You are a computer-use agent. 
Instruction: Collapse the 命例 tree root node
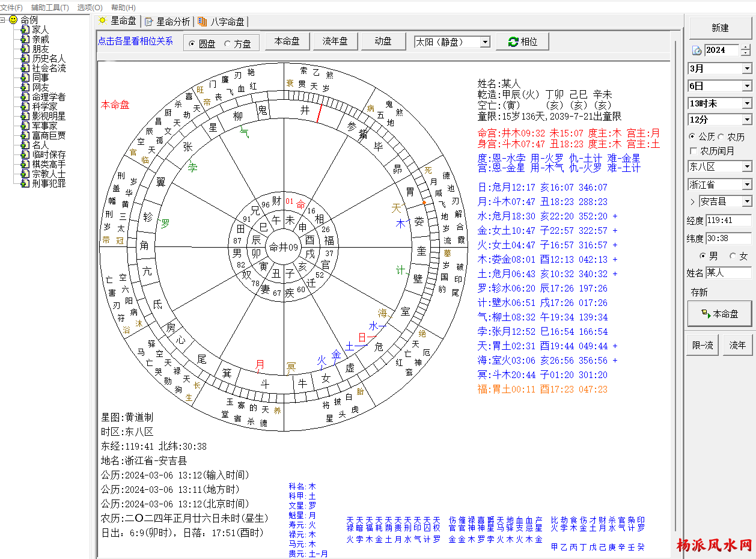tap(3, 20)
